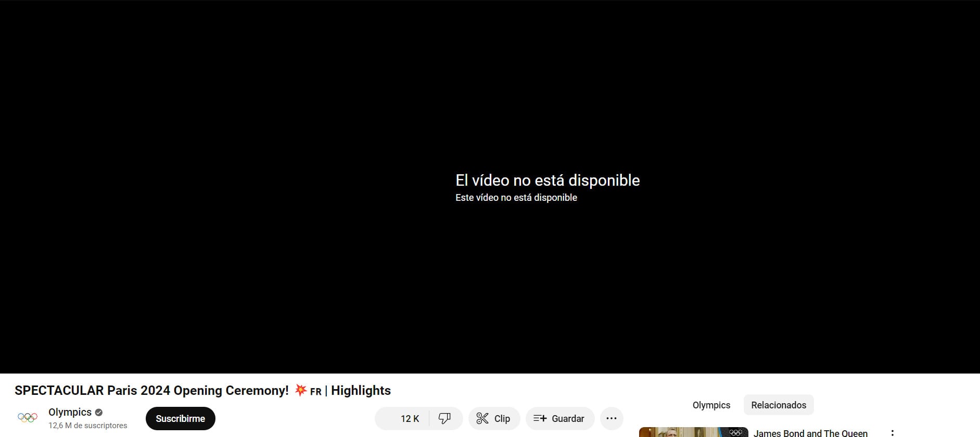
Task: Open the three-dot more actions menu
Action: pos(612,418)
